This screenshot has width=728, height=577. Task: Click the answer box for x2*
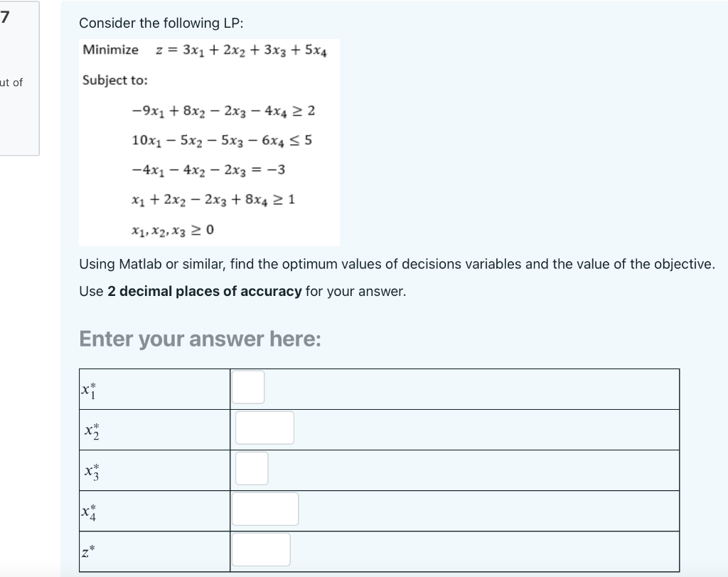[264, 427]
